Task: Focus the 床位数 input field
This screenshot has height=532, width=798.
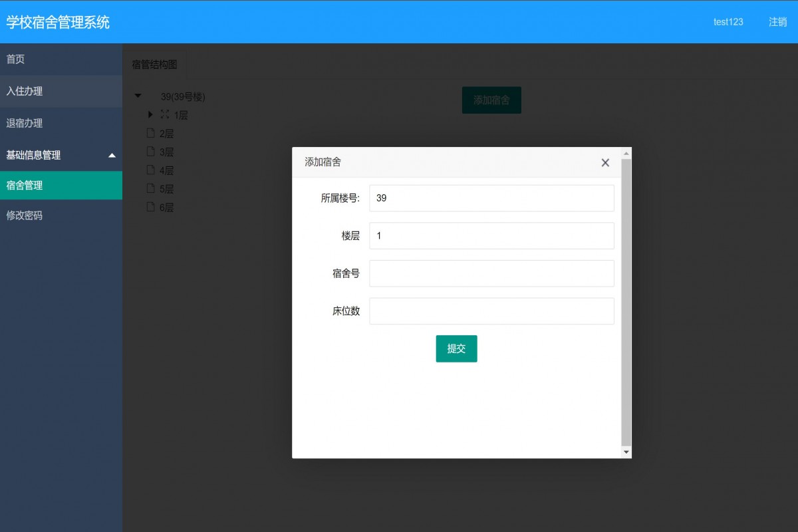Action: coord(491,311)
